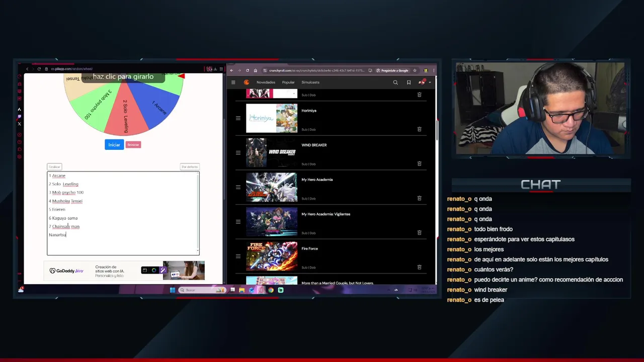This screenshot has width=644, height=362.
Task: Click the reorder handle next to My Hero Academia
Action: (238, 187)
